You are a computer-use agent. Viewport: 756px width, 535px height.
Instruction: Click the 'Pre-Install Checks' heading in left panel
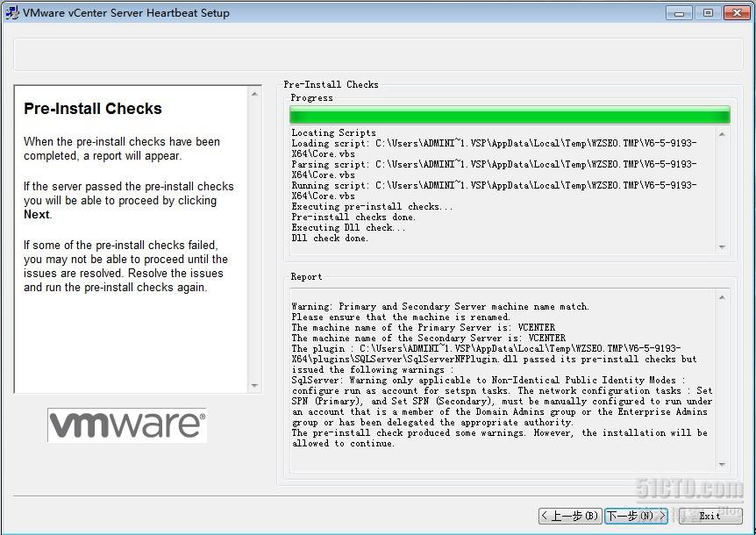coord(93,109)
